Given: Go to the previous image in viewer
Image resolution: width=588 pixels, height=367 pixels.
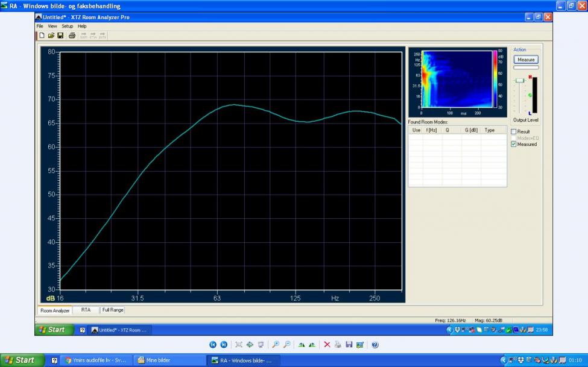Looking at the screenshot, I should [213, 345].
